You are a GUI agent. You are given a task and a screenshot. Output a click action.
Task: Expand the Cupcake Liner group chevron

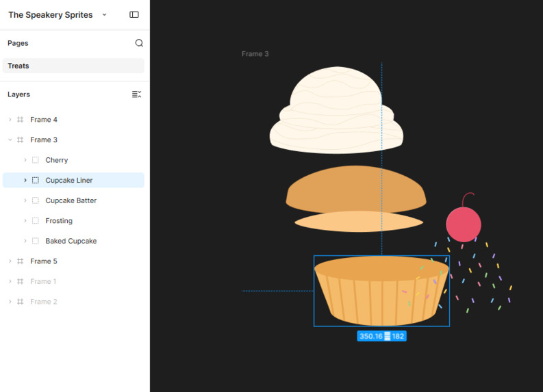point(25,180)
